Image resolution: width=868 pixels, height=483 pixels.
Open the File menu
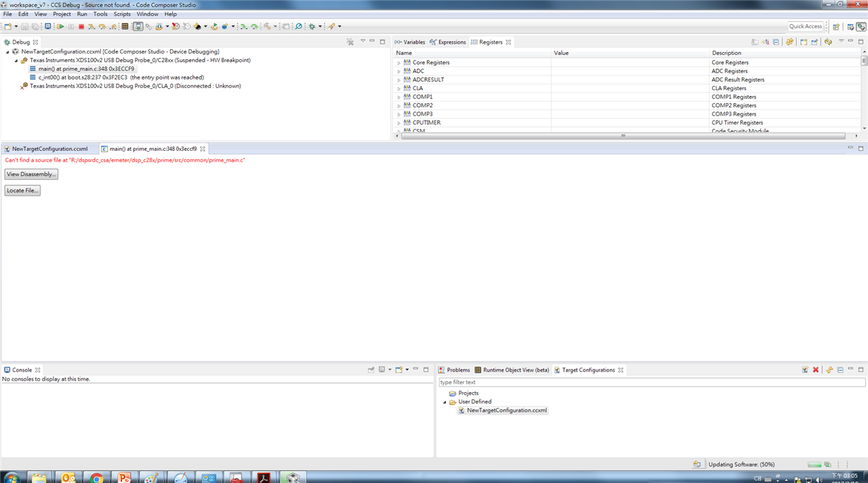7,14
